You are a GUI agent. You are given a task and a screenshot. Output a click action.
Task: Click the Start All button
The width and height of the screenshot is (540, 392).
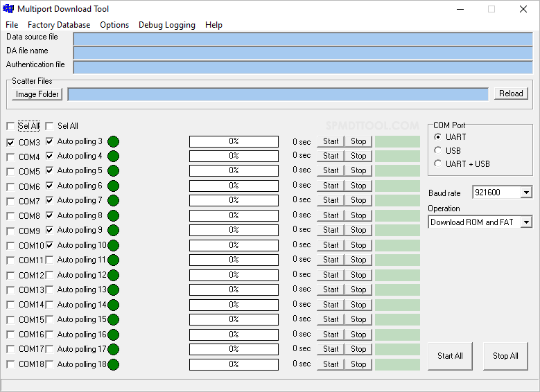(450, 356)
